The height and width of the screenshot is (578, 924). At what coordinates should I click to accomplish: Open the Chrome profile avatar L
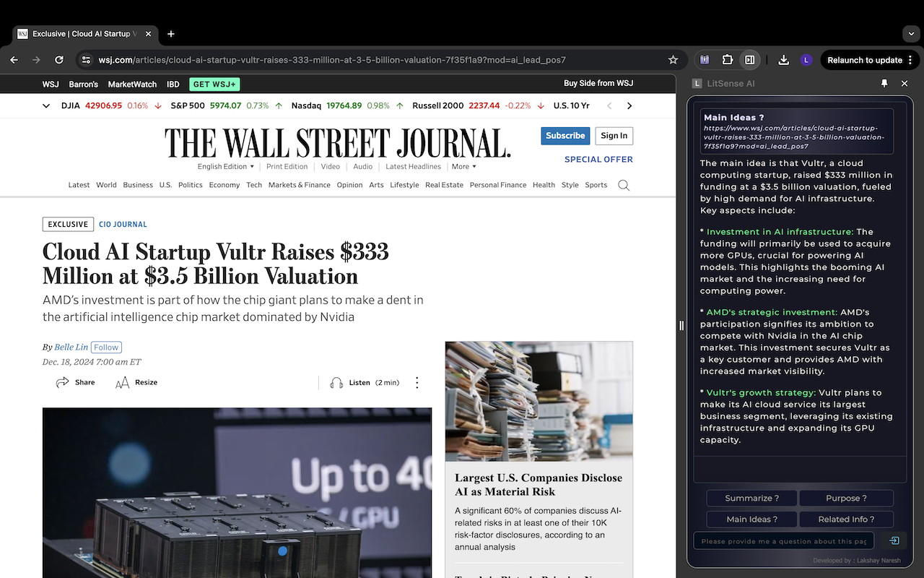(x=806, y=60)
